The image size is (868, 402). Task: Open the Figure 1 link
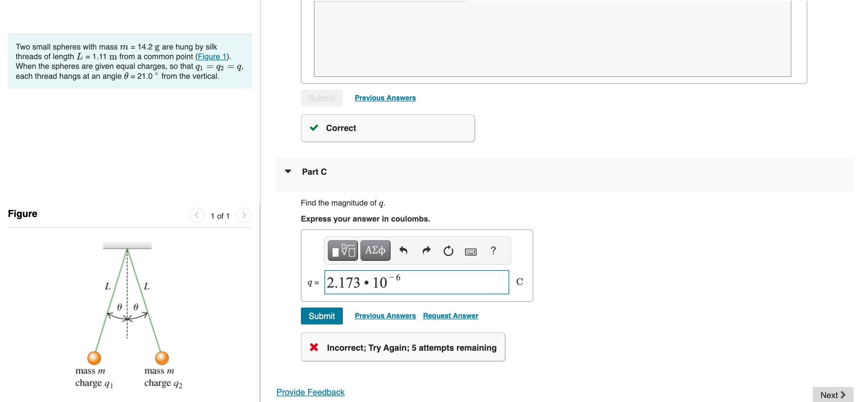coord(212,57)
